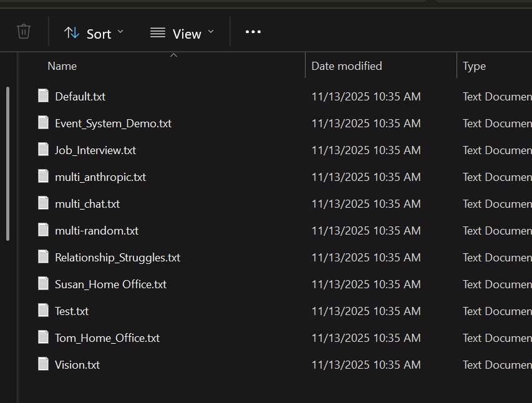Click the Type column header

tap(474, 66)
